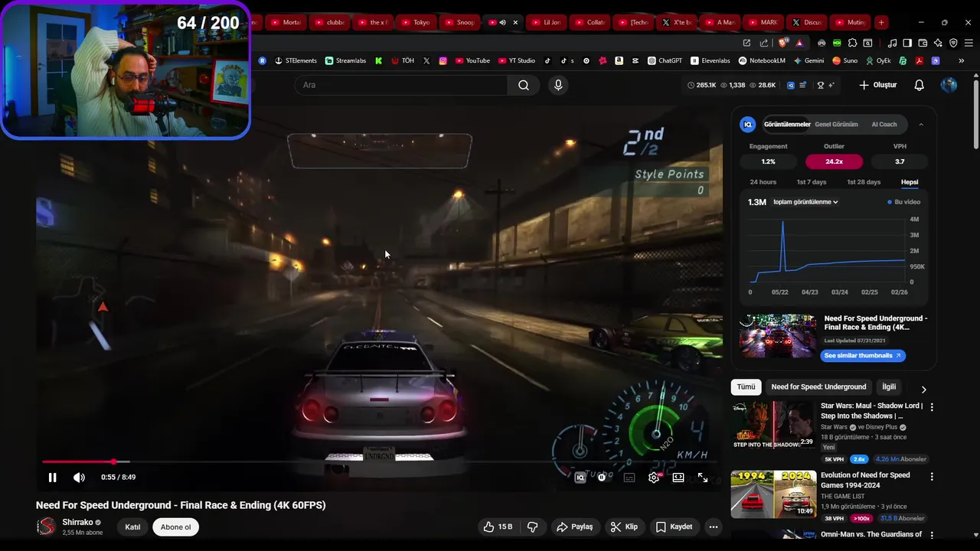Screen dimensions: 980x551
Task: Open YouTube notifications bell
Action: (920, 85)
